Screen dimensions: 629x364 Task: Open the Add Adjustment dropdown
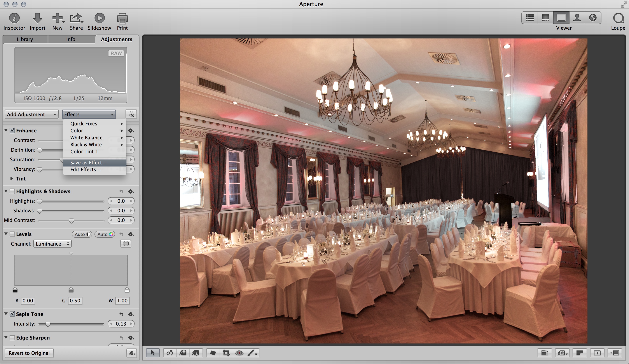click(x=31, y=114)
